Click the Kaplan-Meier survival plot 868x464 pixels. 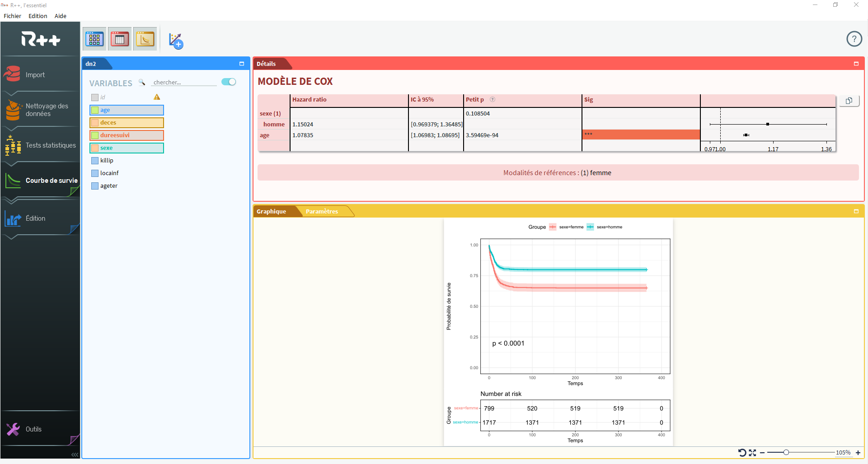575,306
